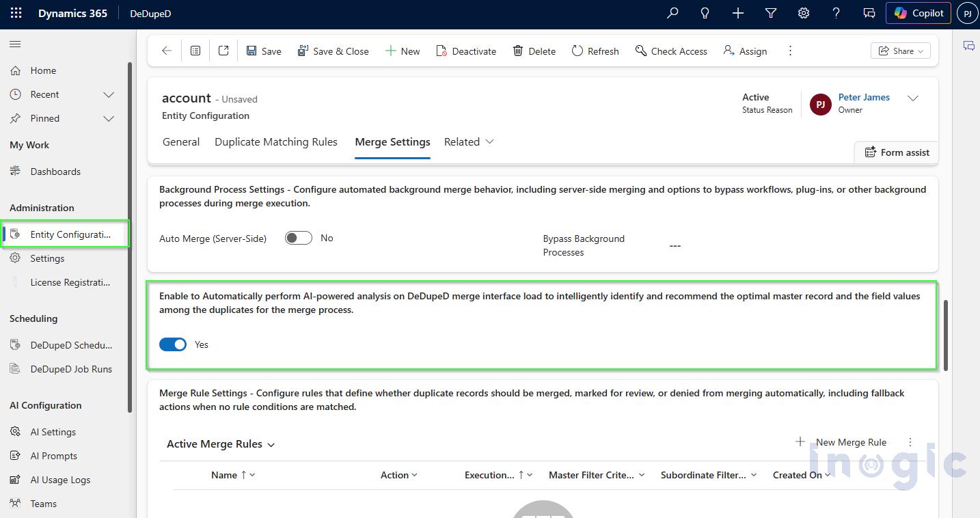Viewport: 980px width, 518px height.
Task: Open command bar more options ellipsis
Action: [790, 51]
